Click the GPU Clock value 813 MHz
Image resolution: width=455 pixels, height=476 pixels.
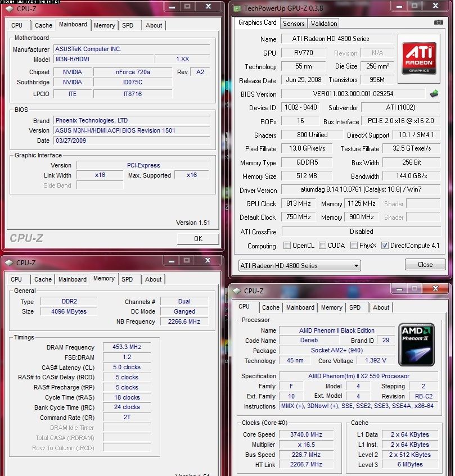coord(298,203)
